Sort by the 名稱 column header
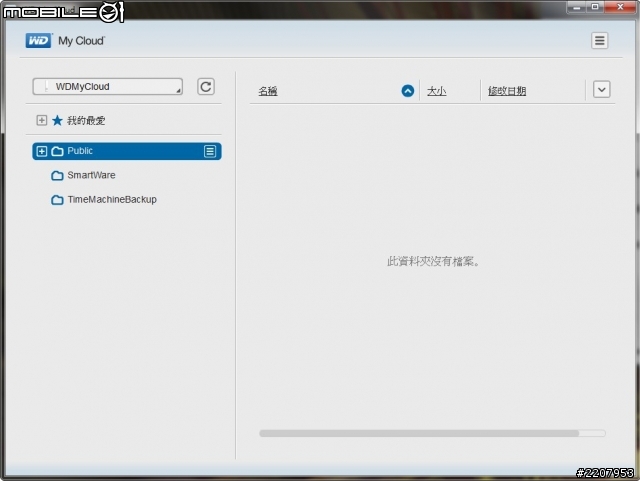The image size is (640, 481). [268, 91]
